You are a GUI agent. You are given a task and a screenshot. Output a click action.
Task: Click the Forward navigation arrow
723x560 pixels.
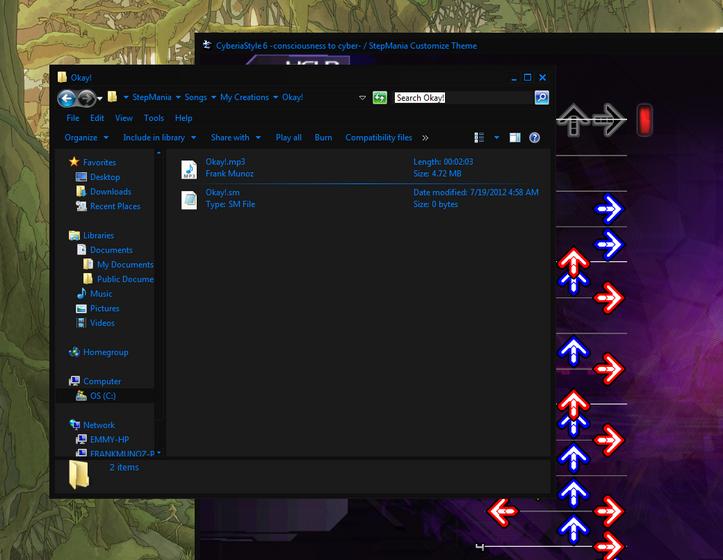point(86,98)
